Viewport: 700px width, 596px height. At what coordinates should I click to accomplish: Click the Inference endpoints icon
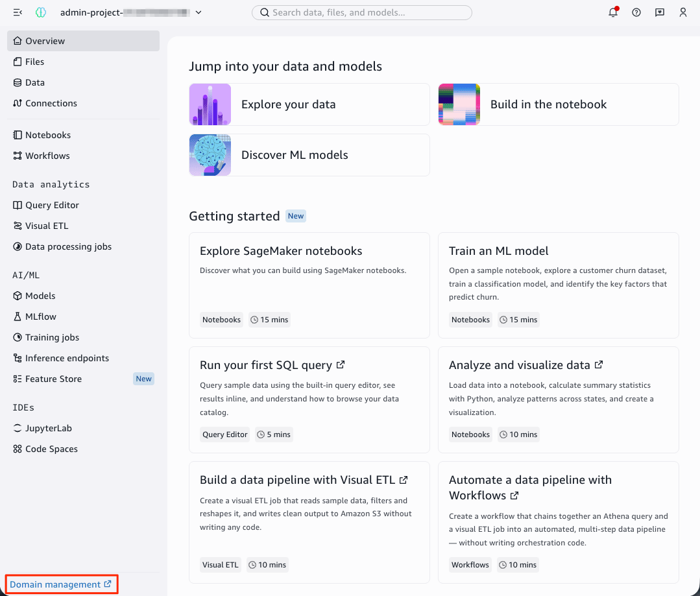coord(18,358)
